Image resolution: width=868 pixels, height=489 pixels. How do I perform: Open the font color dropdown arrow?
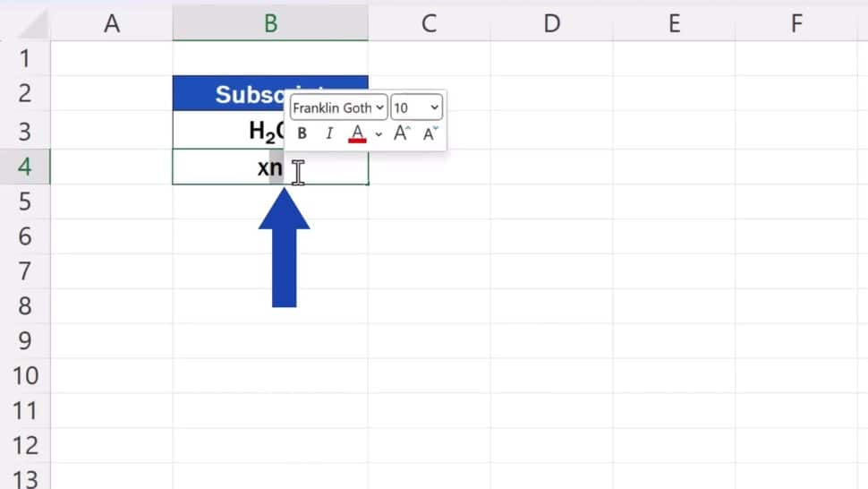(379, 133)
